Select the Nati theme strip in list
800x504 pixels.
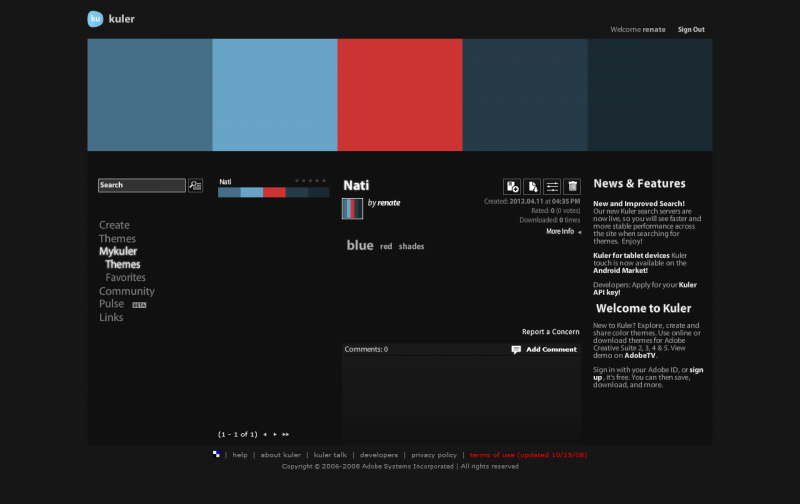pos(273,192)
